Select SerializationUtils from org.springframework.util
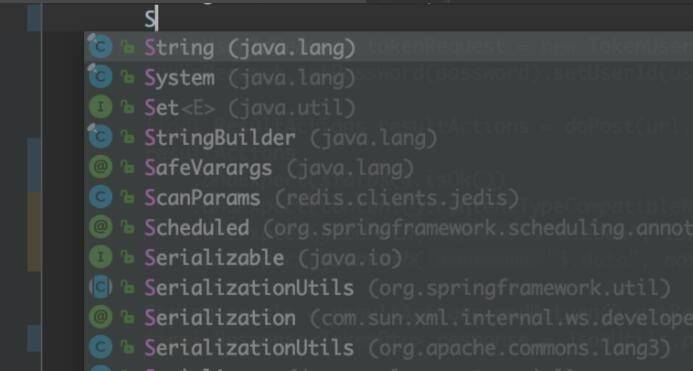The height and width of the screenshot is (371, 693). 388,288
